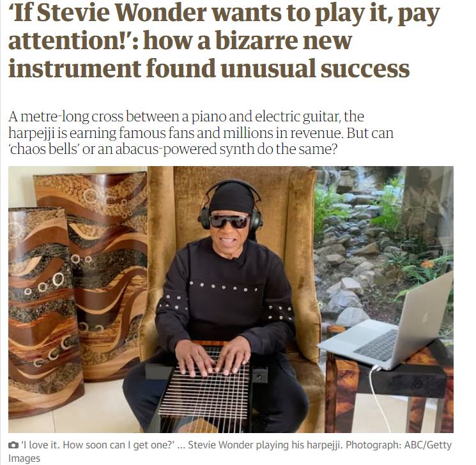
Task: Click the camera icon beside the caption
Action: click(x=13, y=445)
